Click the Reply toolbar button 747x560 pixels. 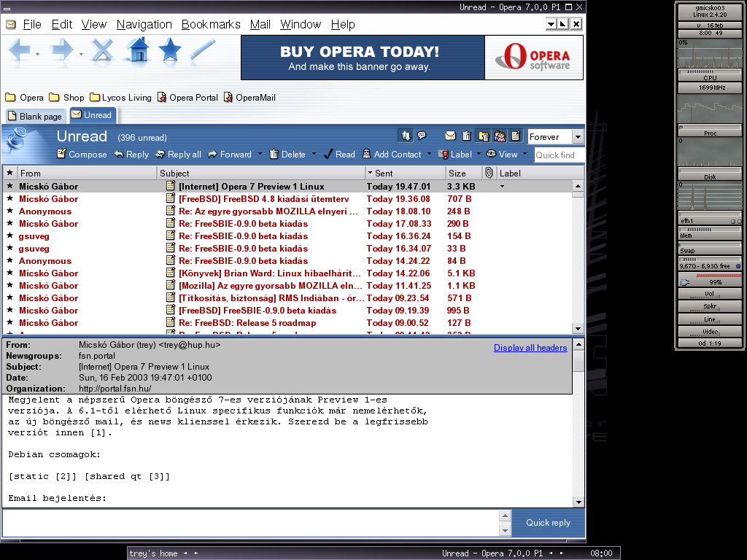[131, 155]
